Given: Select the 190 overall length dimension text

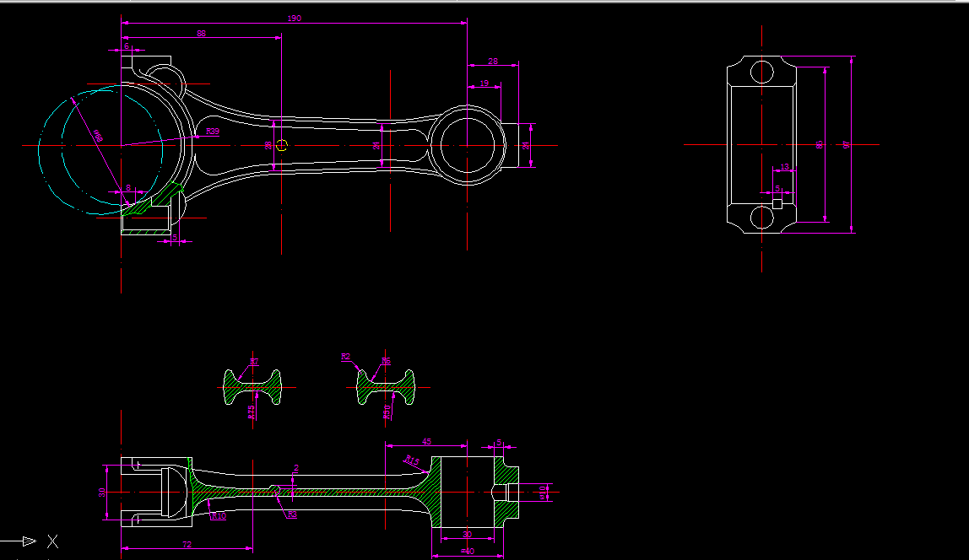Looking at the screenshot, I should pyautogui.click(x=294, y=19).
